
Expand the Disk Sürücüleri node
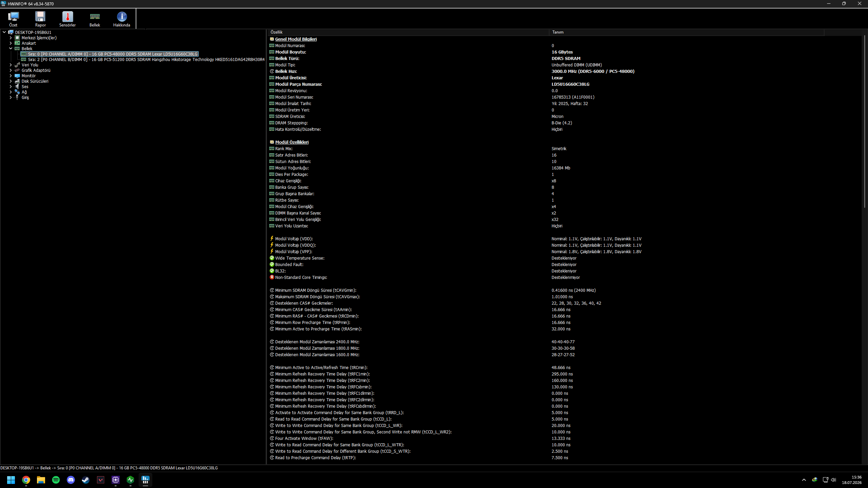[11, 81]
